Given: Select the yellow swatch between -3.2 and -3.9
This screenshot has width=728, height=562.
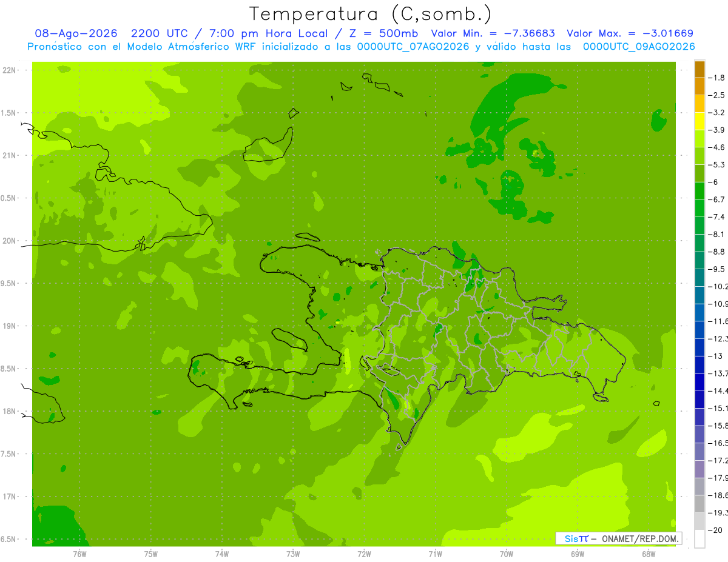Looking at the screenshot, I should pyautogui.click(x=699, y=121).
